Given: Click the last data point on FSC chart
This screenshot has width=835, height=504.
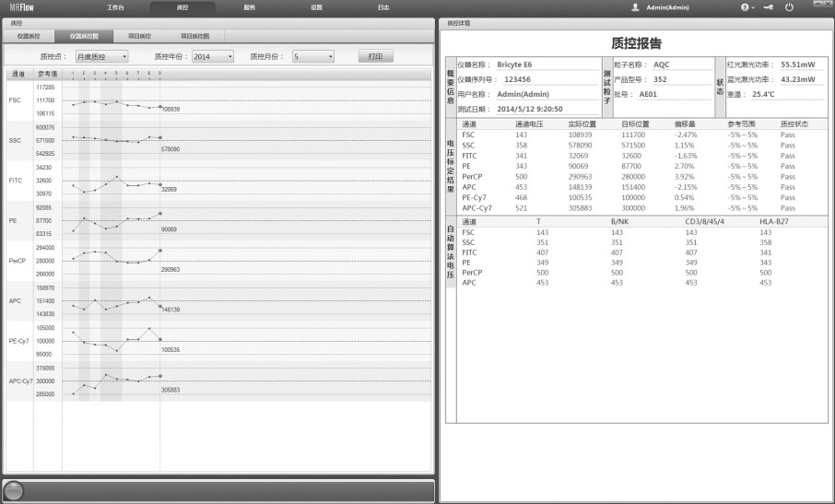Looking at the screenshot, I should point(159,107).
